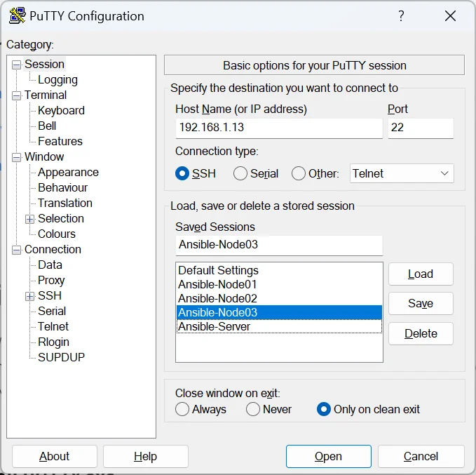The width and height of the screenshot is (476, 475).
Task: Select the Other connection type radio
Action: coord(299,173)
